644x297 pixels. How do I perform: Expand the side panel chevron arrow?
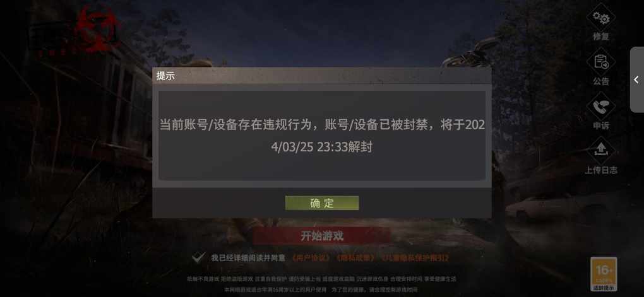pyautogui.click(x=636, y=79)
